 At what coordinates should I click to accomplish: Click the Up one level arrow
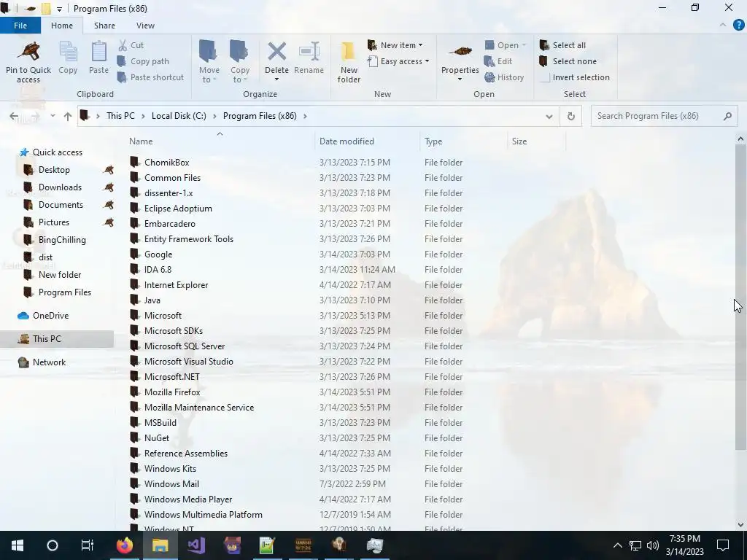tap(68, 116)
